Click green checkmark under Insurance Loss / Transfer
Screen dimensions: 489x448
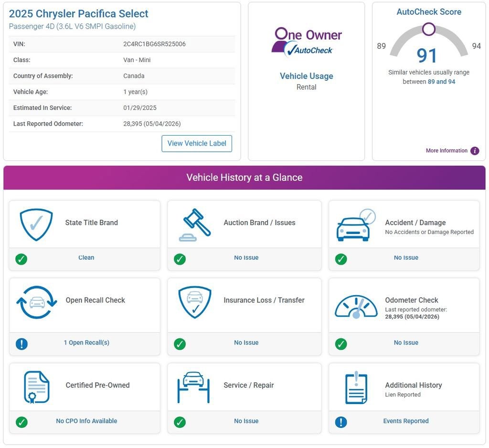point(180,344)
